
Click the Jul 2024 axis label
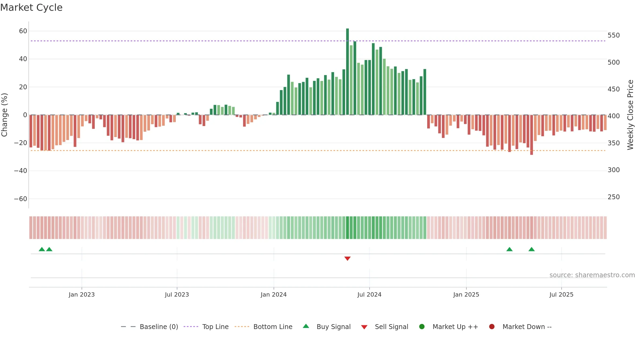tap(369, 295)
